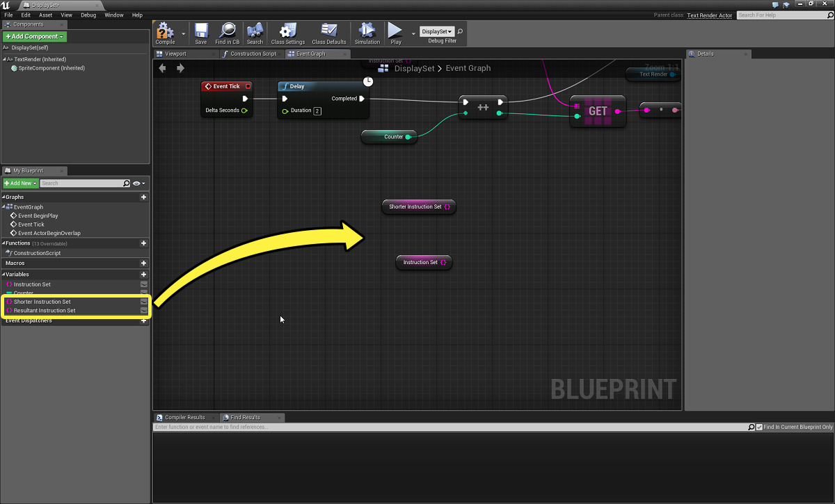Open the Add Component dropdown
Viewport: 835px width, 504px height.
[34, 36]
